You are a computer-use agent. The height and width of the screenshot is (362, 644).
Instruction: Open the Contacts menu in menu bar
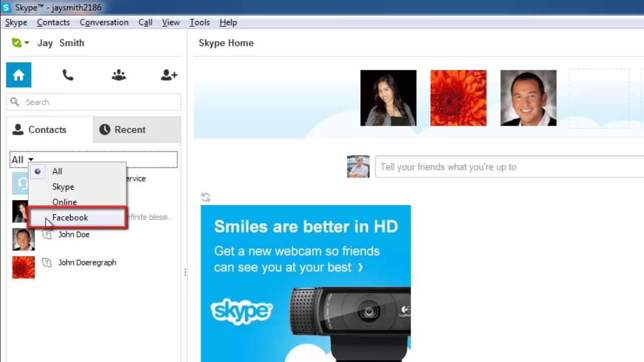[53, 22]
